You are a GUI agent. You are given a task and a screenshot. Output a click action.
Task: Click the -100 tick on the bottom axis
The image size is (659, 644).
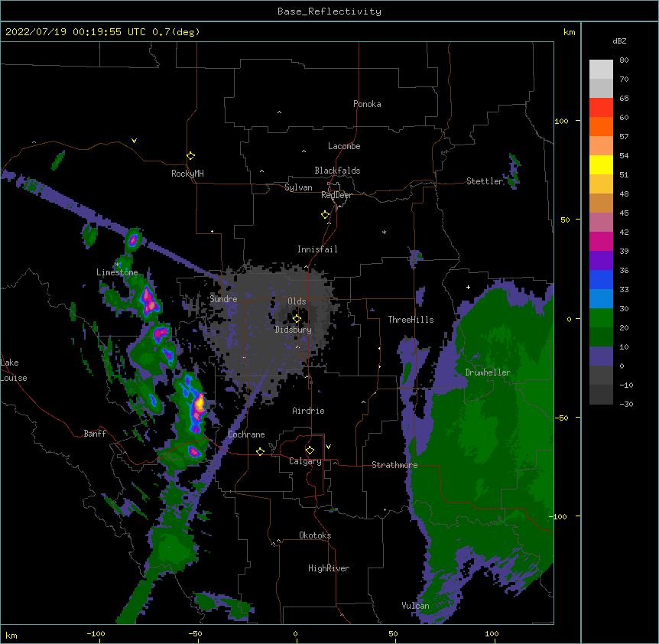[x=96, y=633]
